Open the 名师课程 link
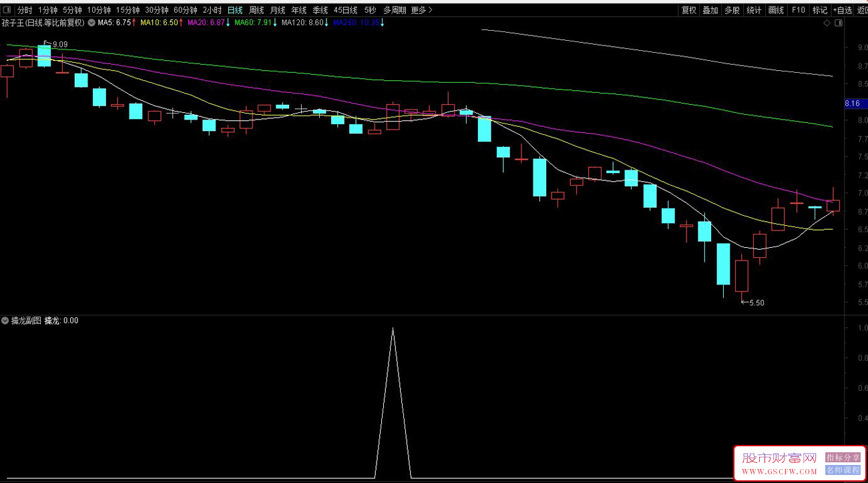 tap(843, 470)
